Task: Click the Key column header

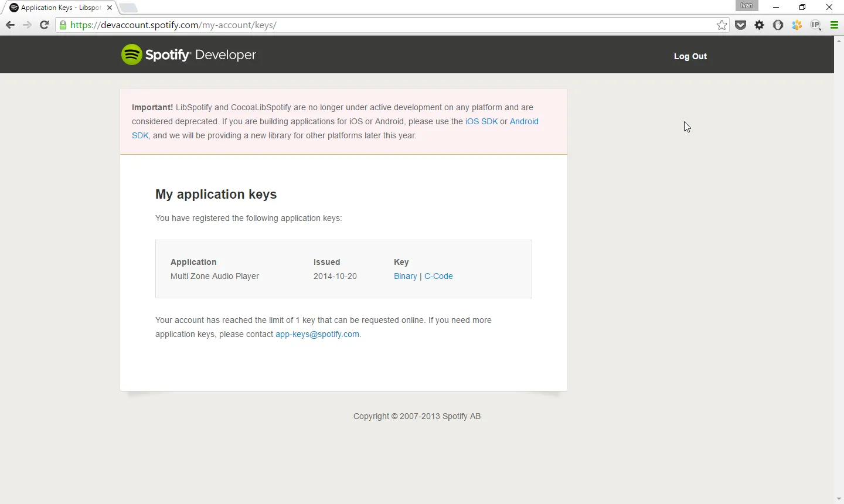Action: coord(401,262)
